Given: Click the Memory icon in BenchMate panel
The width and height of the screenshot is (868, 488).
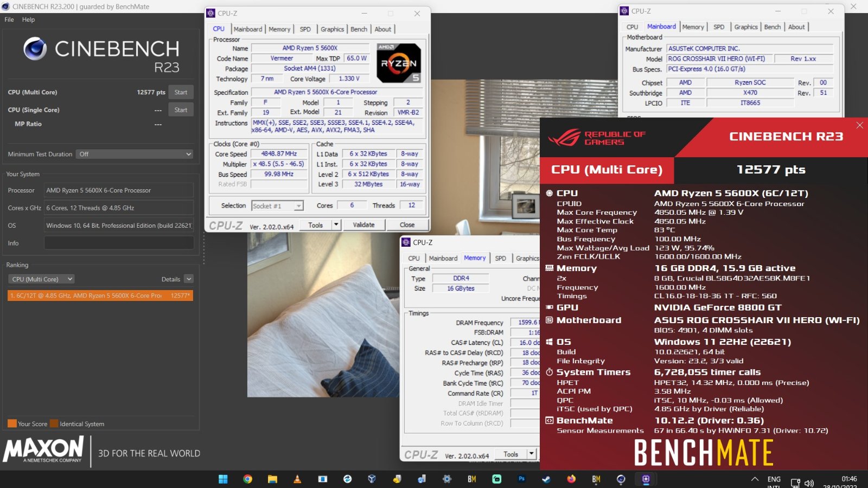Looking at the screenshot, I should [x=549, y=268].
